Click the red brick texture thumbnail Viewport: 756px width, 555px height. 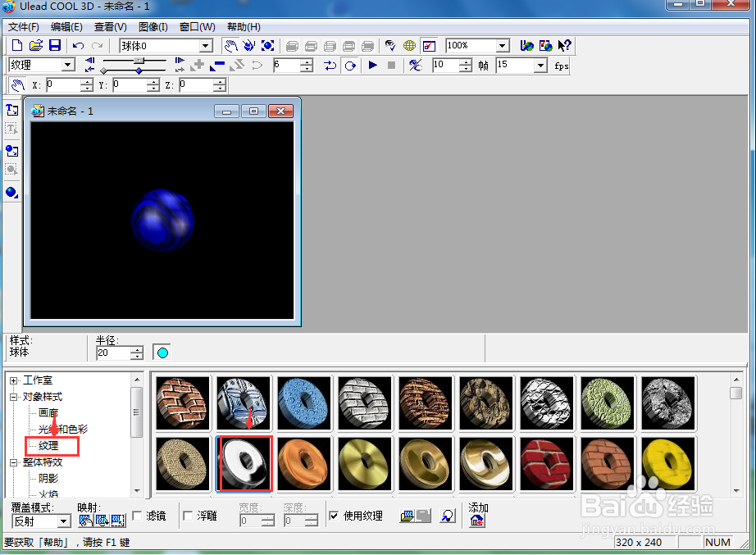click(x=547, y=464)
